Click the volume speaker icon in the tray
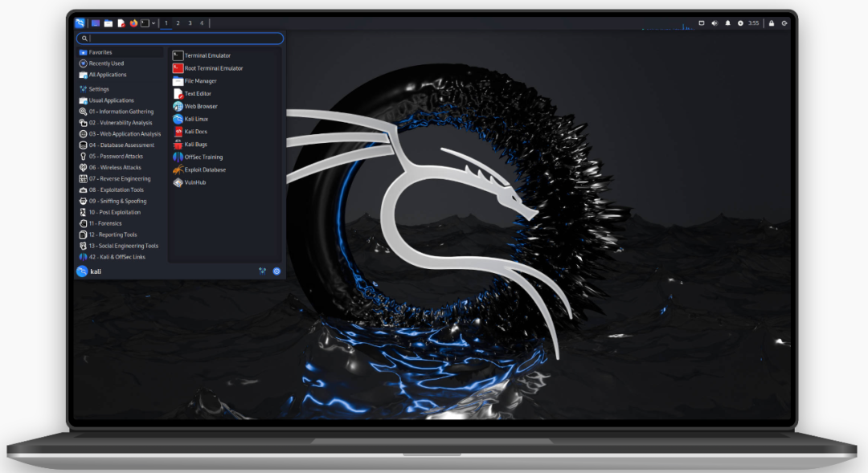Screen dimensions: 868x473 pos(714,23)
